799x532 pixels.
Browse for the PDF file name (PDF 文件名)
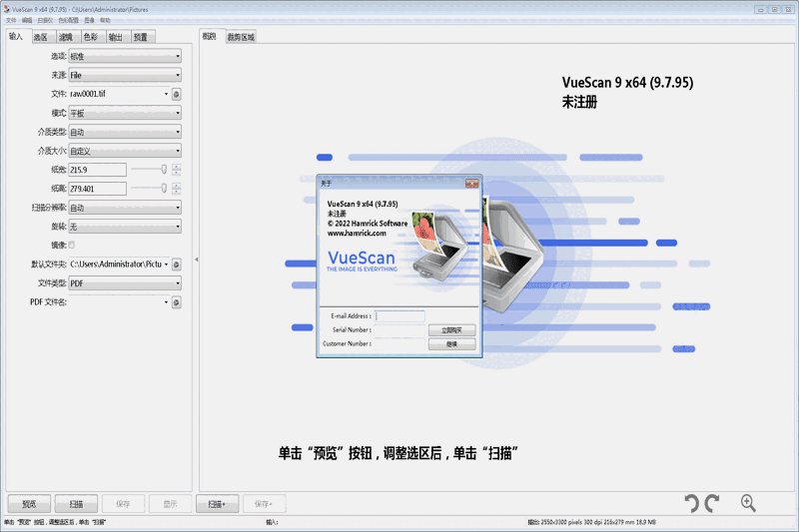click(x=177, y=302)
